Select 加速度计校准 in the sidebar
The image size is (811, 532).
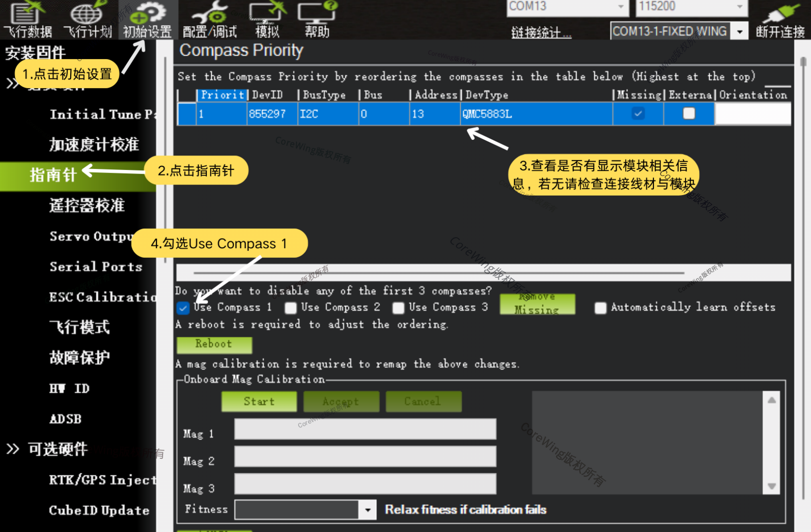coord(94,145)
